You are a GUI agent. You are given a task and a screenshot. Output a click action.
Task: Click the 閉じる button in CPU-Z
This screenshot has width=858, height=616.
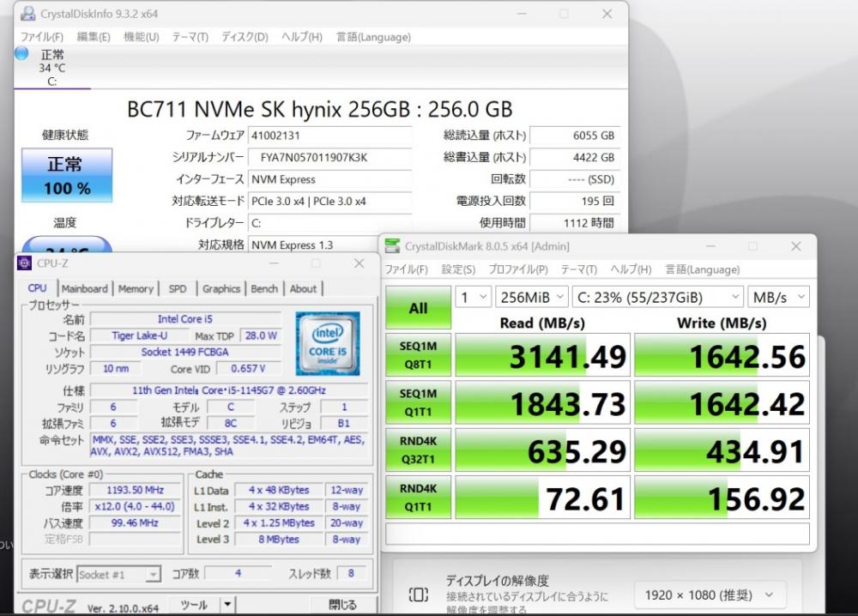[342, 605]
